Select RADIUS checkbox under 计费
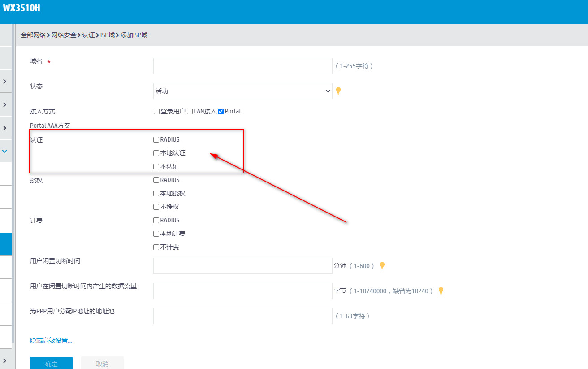Image resolution: width=588 pixels, height=369 pixels. pyautogui.click(x=156, y=220)
